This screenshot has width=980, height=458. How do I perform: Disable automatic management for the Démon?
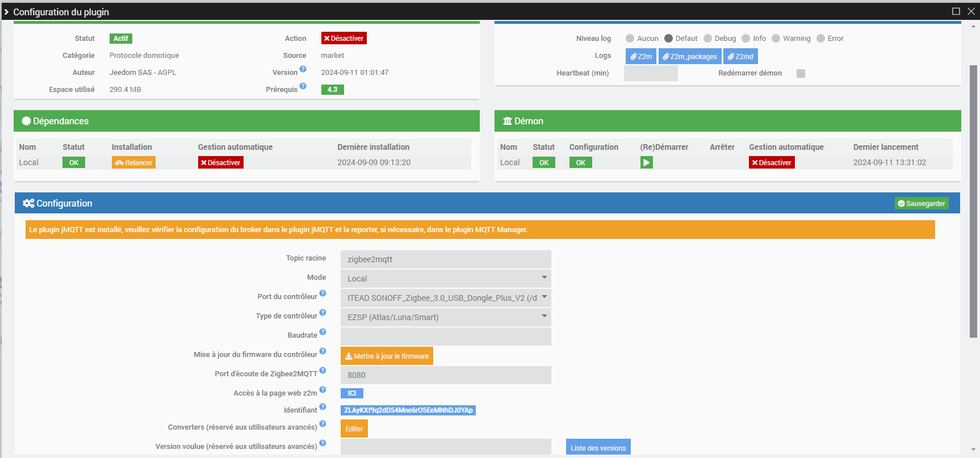772,163
